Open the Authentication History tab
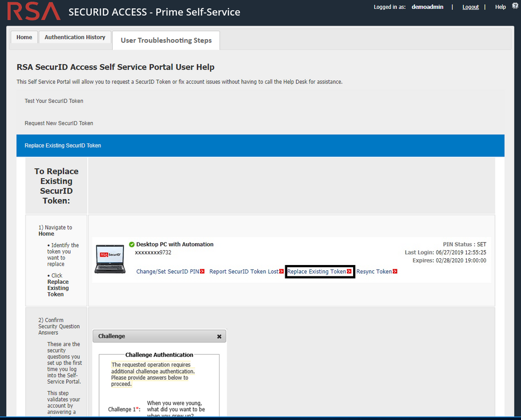This screenshot has width=521, height=420. point(75,37)
